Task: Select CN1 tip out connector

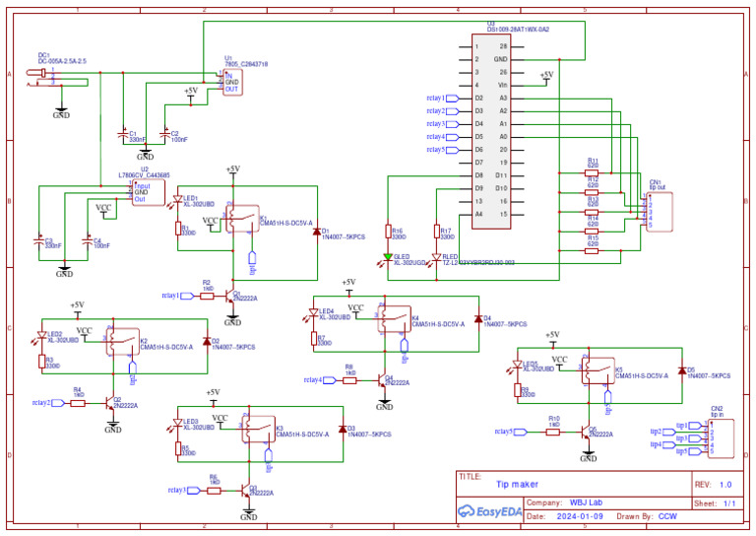Action: coord(660,212)
